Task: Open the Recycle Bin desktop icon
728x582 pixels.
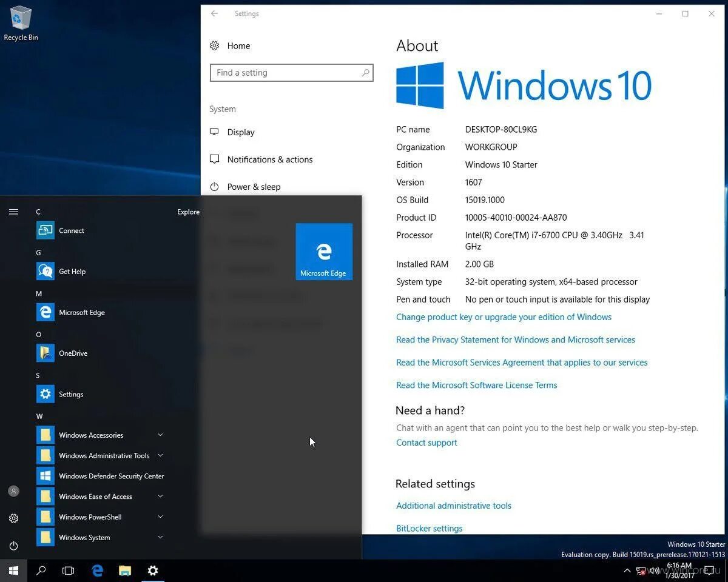Action: 21,23
